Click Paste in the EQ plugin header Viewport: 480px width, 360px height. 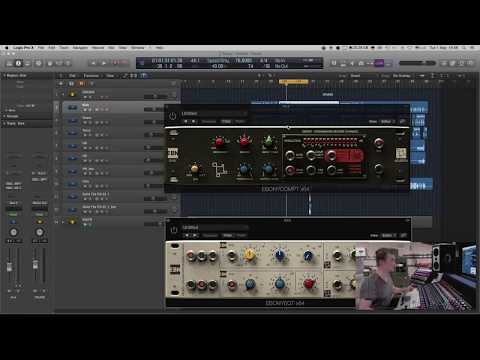241,235
